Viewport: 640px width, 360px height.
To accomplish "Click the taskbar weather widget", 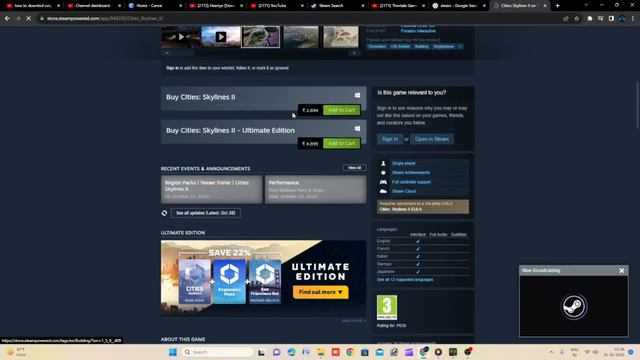I will point(16,352).
